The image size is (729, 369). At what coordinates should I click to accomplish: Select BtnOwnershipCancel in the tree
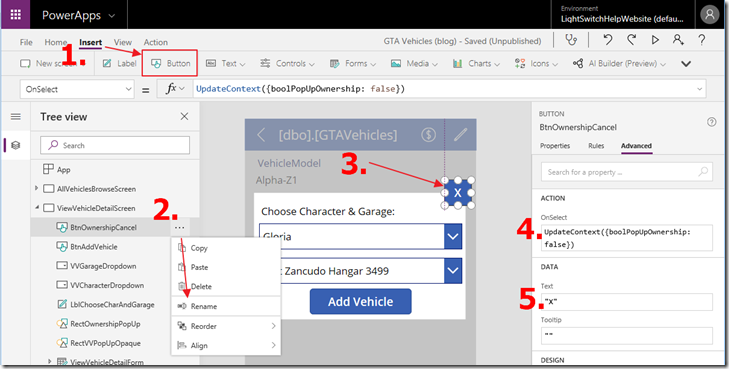(103, 227)
